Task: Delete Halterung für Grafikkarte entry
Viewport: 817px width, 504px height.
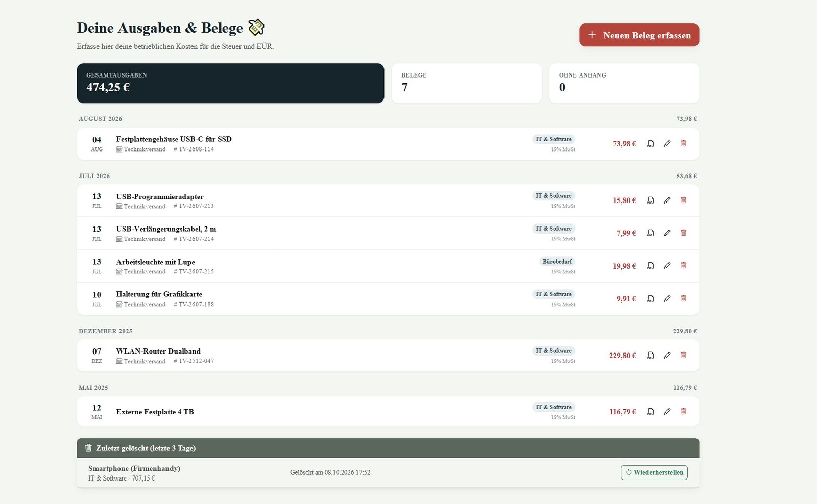Action: pos(683,299)
